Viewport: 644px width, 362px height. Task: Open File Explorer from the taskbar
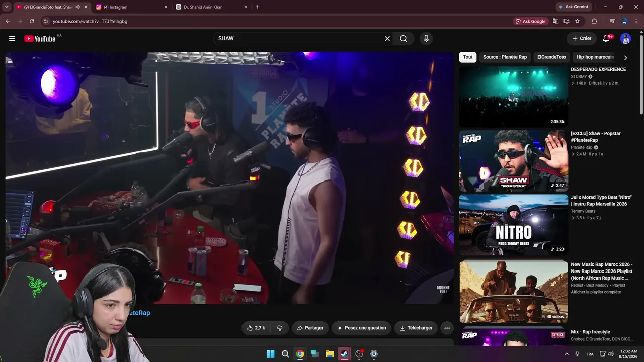coord(330,354)
